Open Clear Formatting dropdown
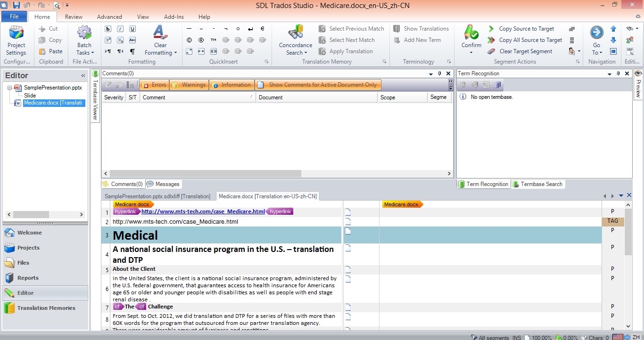This screenshot has width=644, height=340. 160,49
